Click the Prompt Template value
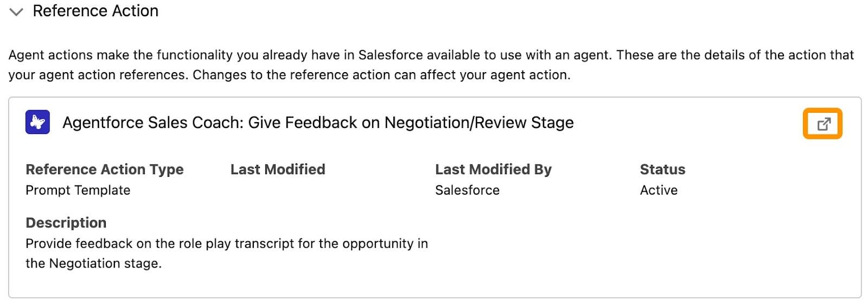 click(78, 190)
